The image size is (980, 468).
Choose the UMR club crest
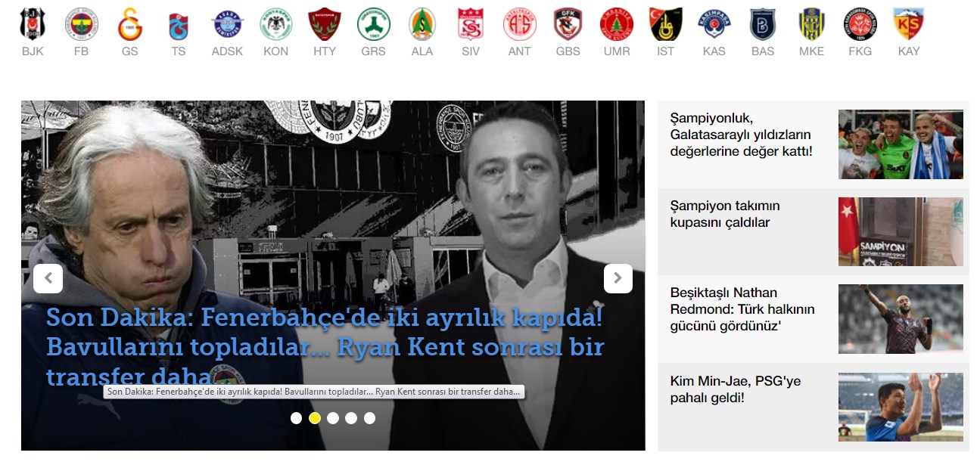(617, 24)
